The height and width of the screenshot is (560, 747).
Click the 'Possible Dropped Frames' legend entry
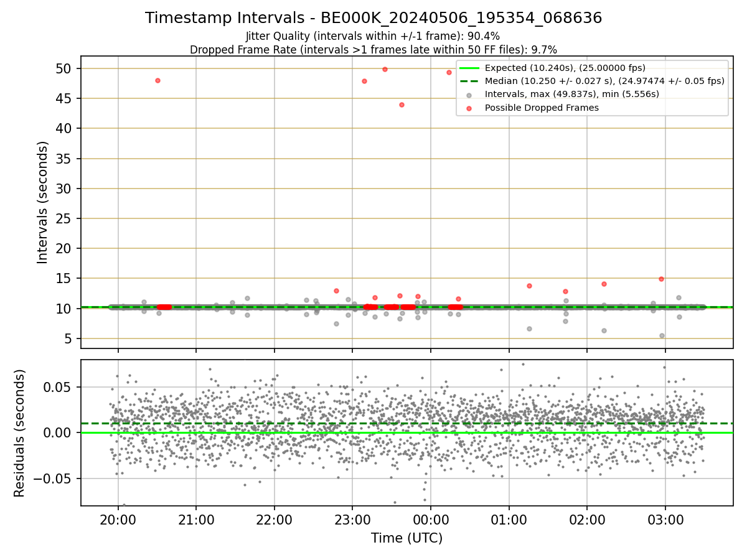(542, 107)
